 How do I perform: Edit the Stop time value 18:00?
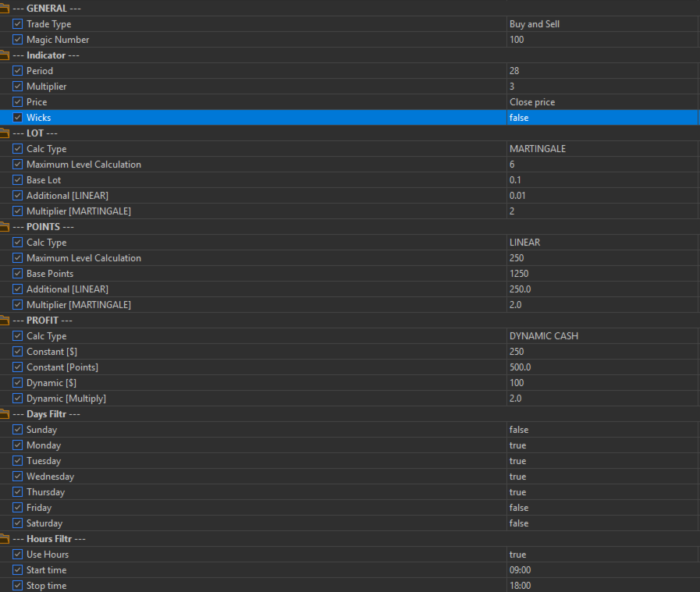pyautogui.click(x=602, y=587)
